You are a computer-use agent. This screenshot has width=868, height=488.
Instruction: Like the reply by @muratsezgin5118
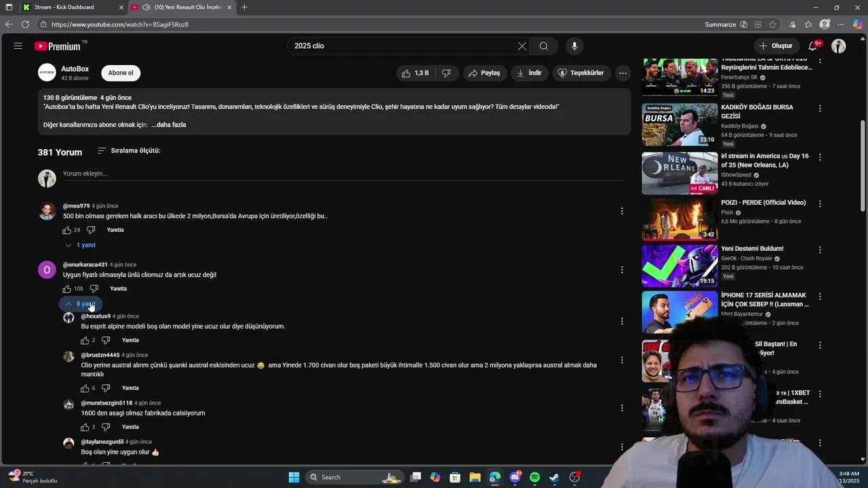point(85,427)
